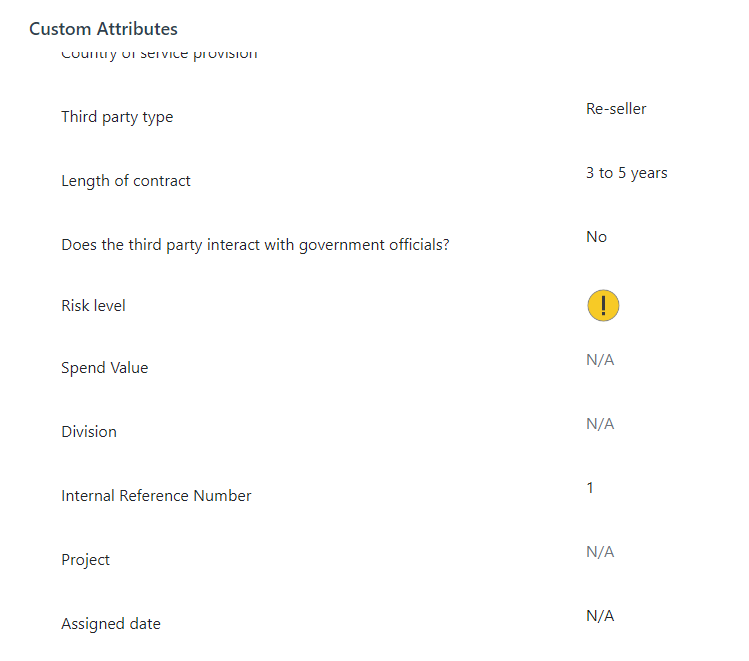The height and width of the screenshot is (661, 749).
Task: Select the Assigned date label
Action: 111,624
